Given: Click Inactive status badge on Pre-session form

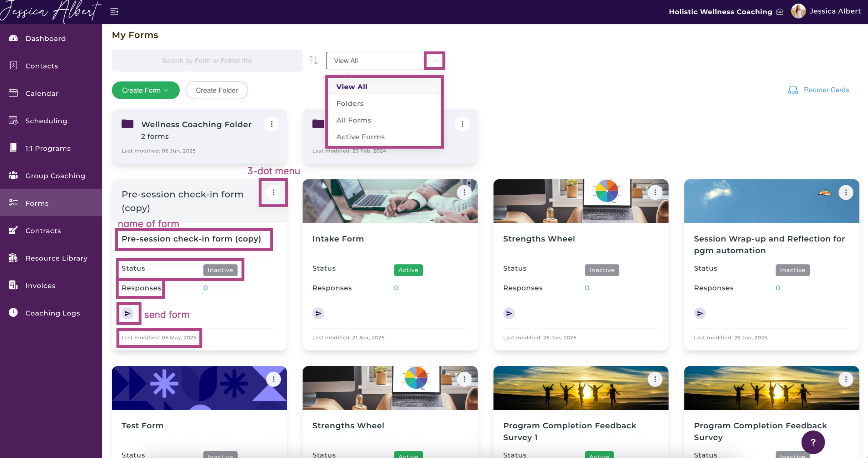Looking at the screenshot, I should 220,270.
